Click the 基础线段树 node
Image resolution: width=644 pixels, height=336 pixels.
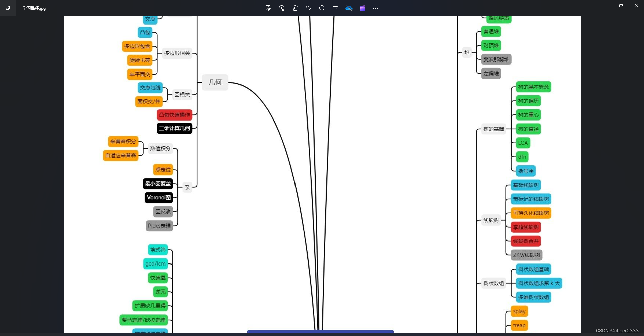pos(526,185)
